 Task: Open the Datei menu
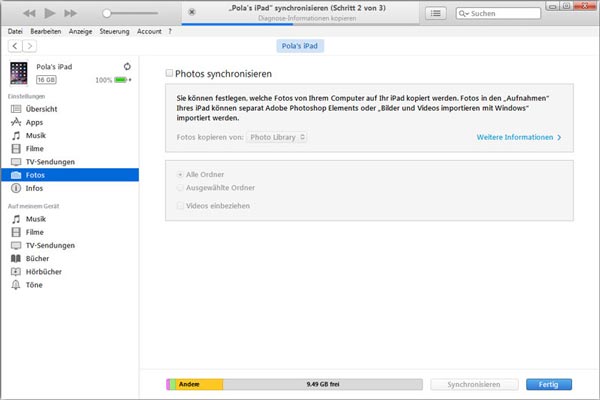pyautogui.click(x=15, y=31)
